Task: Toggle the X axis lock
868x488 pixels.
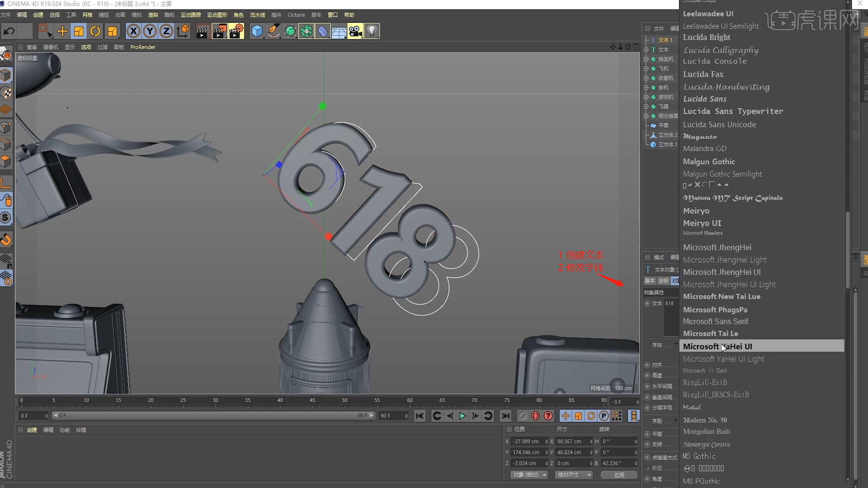Action: [133, 31]
